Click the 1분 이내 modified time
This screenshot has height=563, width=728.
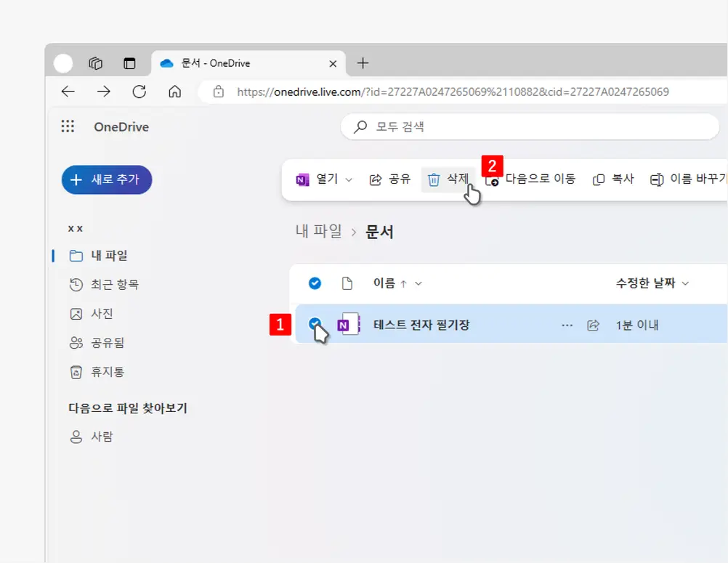(637, 325)
